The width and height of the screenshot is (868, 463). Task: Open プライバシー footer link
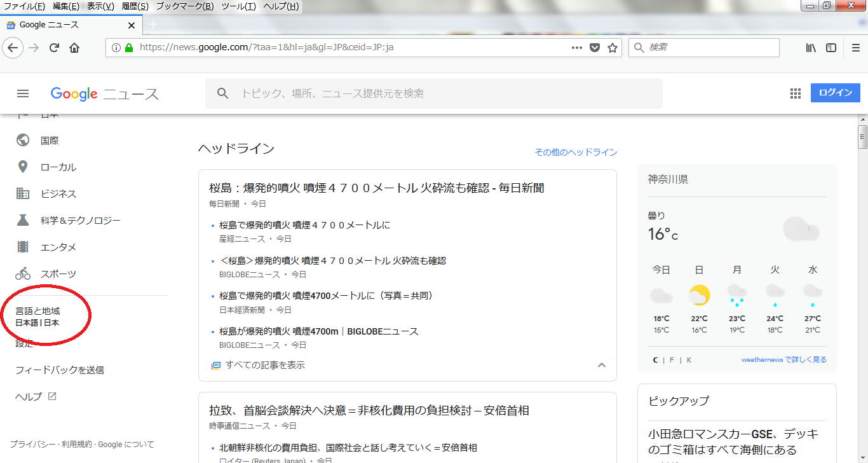pyautogui.click(x=32, y=445)
